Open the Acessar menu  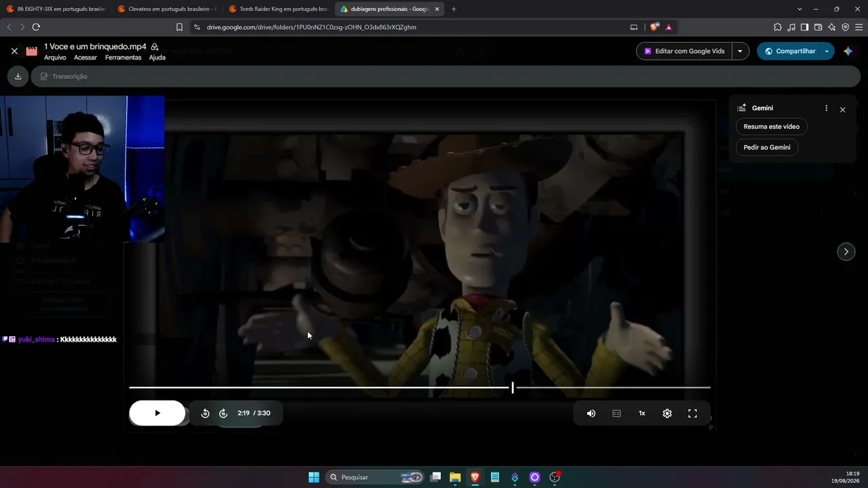(85, 58)
